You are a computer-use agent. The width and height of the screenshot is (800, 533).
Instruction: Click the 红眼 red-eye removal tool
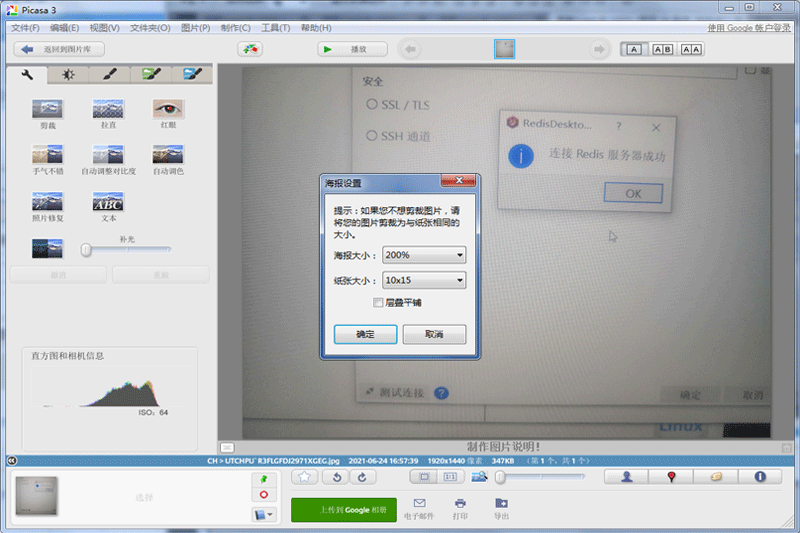click(x=168, y=109)
